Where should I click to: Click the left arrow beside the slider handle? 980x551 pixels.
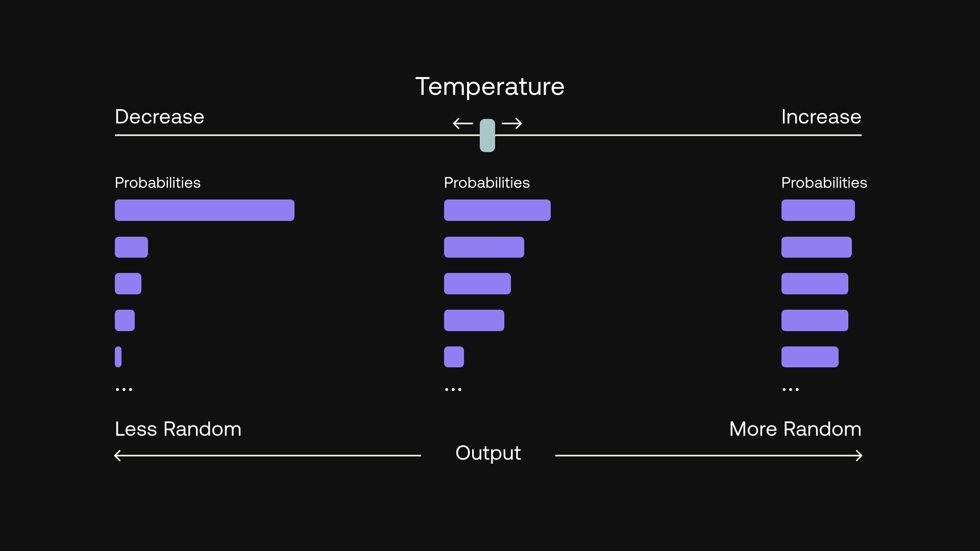coord(463,123)
